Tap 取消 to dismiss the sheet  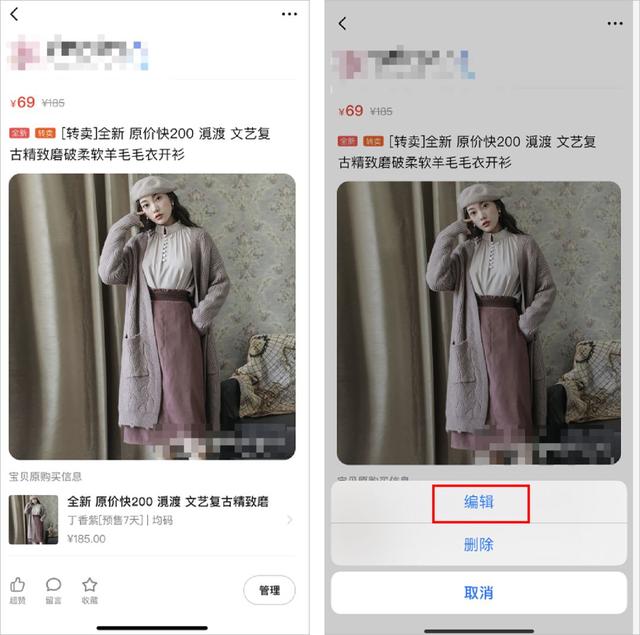pyautogui.click(x=479, y=592)
